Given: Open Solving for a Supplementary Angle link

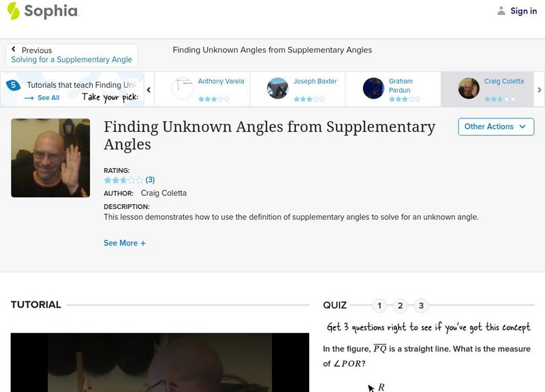Looking at the screenshot, I should click(72, 60).
